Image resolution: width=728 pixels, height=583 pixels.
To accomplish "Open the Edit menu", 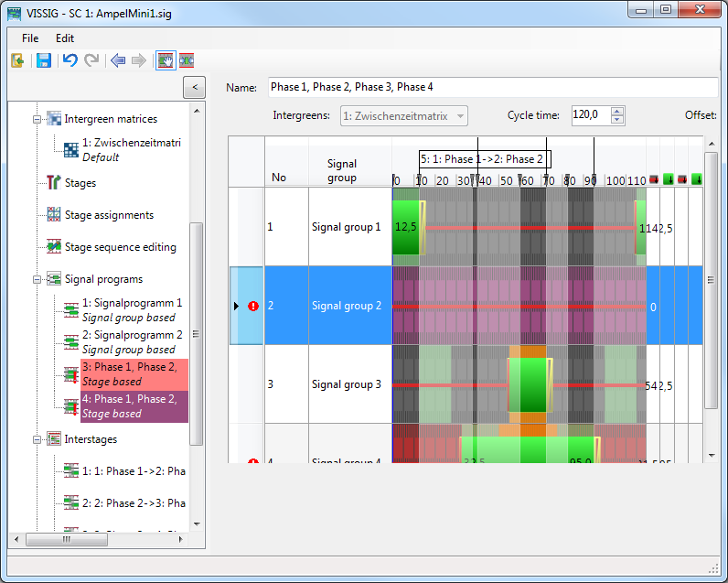I will [x=65, y=38].
